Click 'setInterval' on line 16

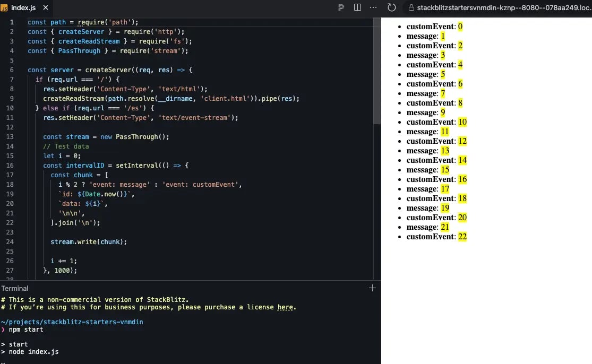click(136, 165)
